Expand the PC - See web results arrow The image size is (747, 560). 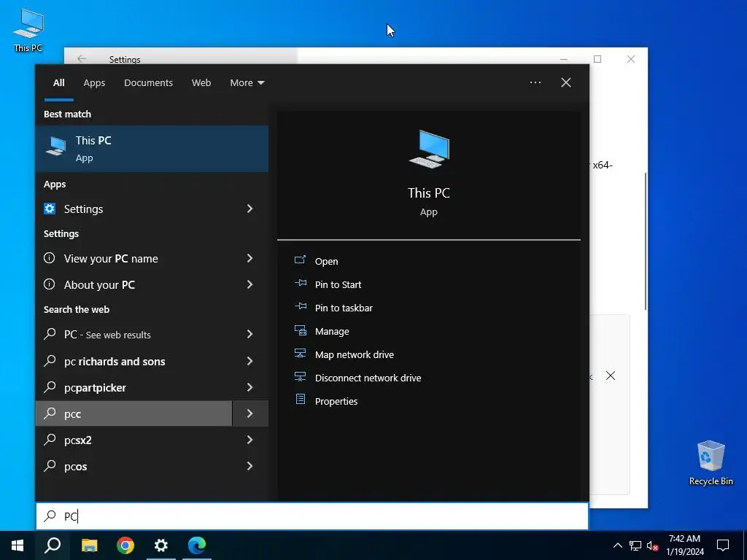[249, 334]
